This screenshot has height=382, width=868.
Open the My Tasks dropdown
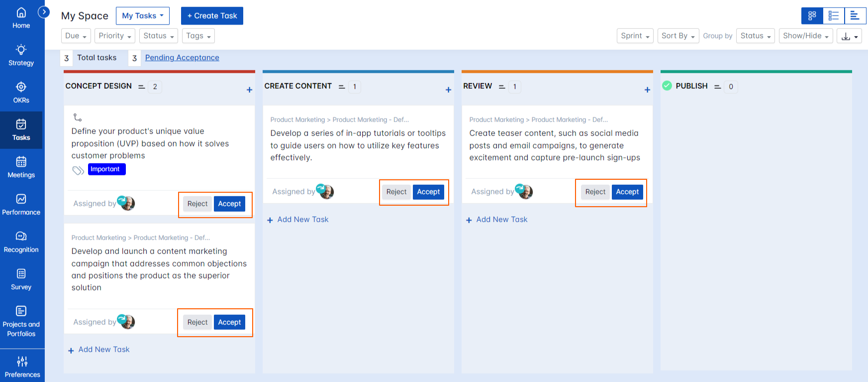coord(142,16)
